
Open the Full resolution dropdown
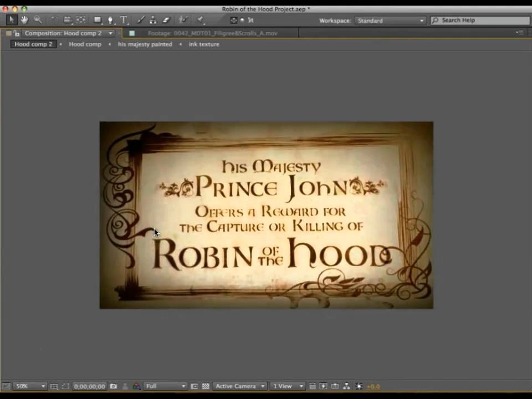pos(165,386)
